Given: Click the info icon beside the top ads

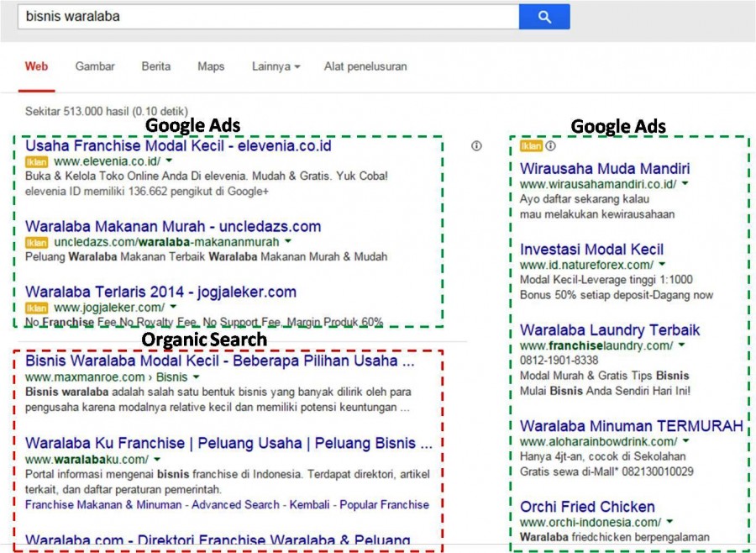Looking at the screenshot, I should coord(475,146).
